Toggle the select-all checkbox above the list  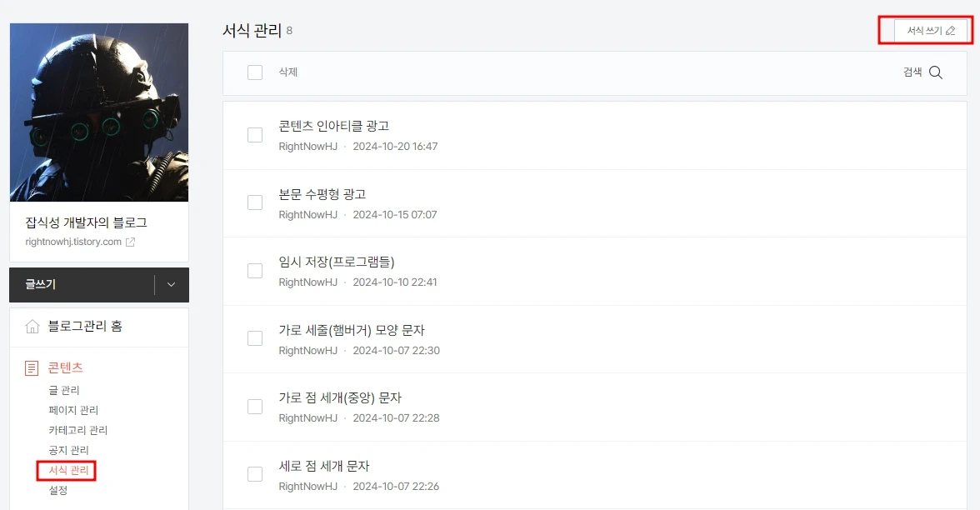[256, 72]
